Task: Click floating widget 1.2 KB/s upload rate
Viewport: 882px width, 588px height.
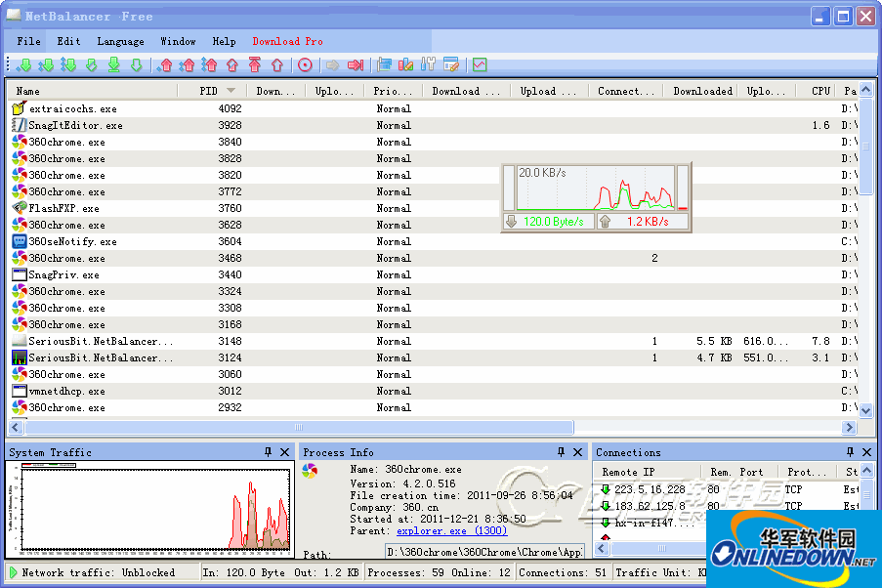Action: coord(643,222)
